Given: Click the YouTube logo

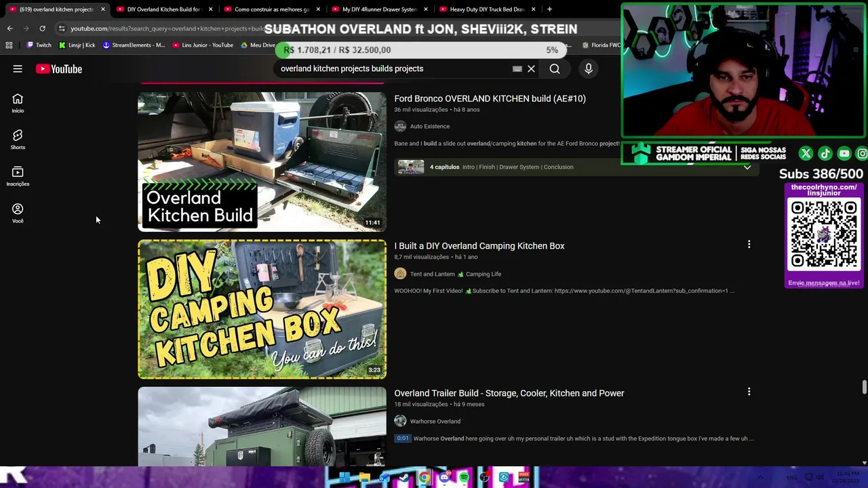Looking at the screenshot, I should point(59,68).
